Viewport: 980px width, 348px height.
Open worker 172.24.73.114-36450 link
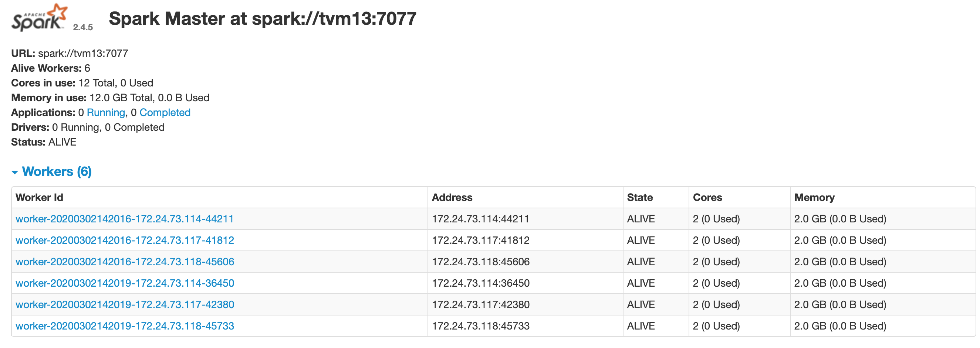(x=124, y=283)
